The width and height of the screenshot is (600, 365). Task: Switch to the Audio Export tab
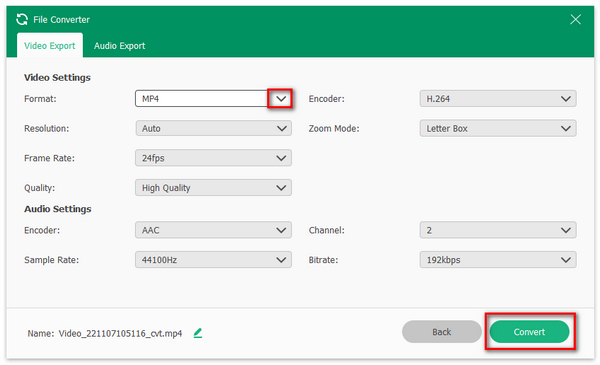pos(119,46)
